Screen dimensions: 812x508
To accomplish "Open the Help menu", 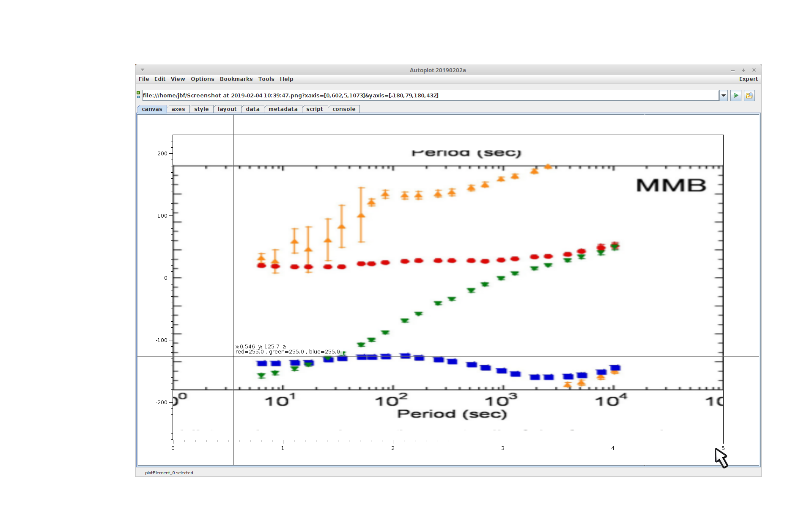I will 286,79.
